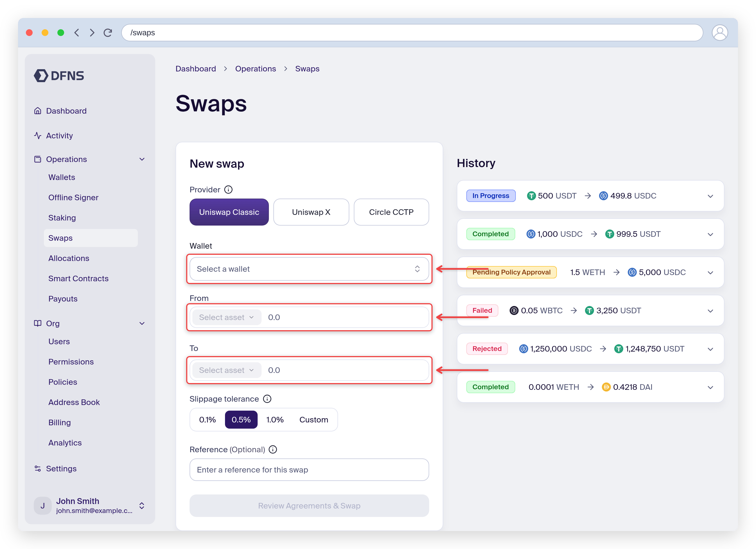This screenshot has height=549, width=756.
Task: Click the Dashboard home icon in sidebar
Action: (x=38, y=111)
